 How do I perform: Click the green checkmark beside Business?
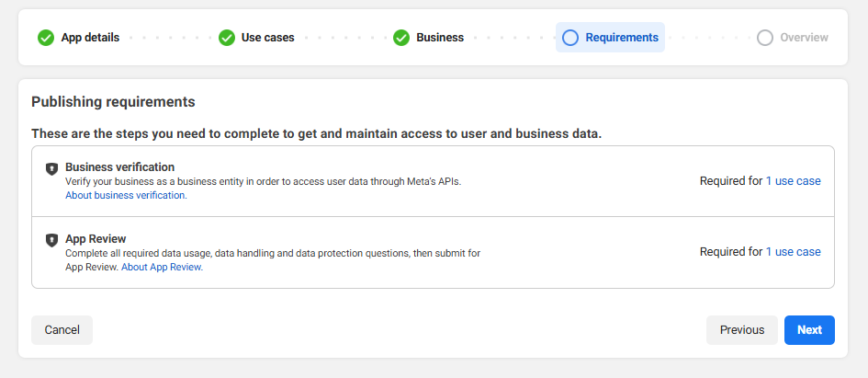(x=401, y=38)
